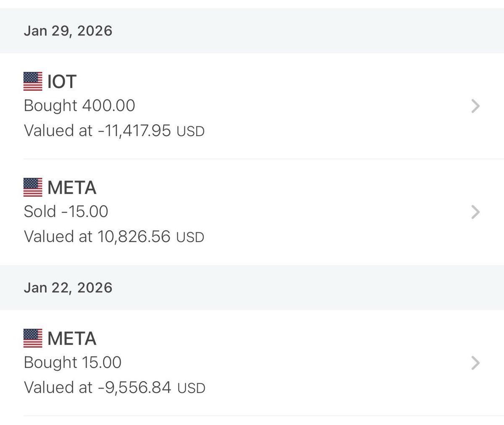
Task: Tap the flag icon on META sold row
Action: pos(33,187)
